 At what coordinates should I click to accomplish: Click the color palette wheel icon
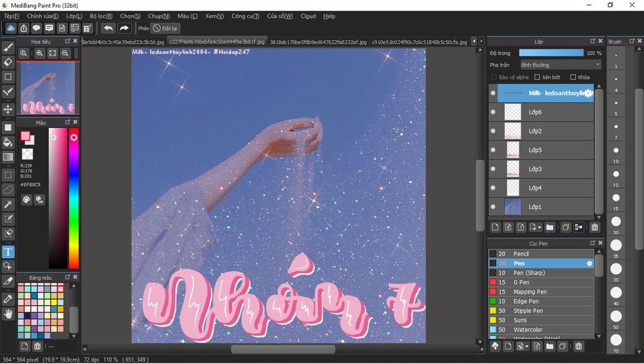(26, 200)
